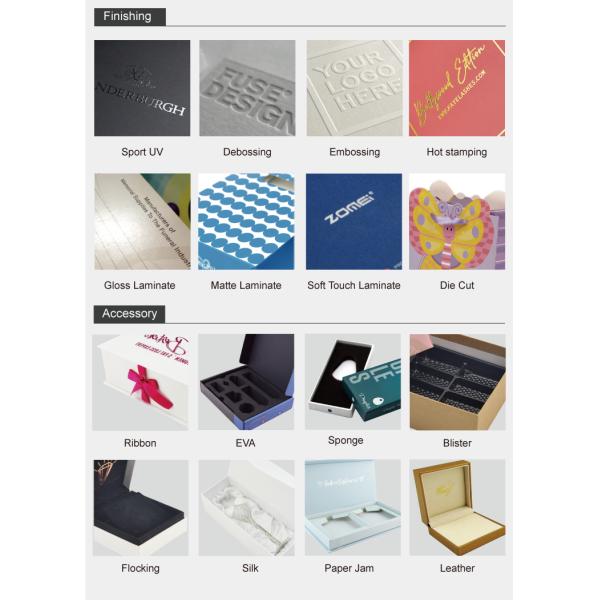Open the Debossing sample image
Viewport: 600px width, 600px height.
(x=247, y=88)
